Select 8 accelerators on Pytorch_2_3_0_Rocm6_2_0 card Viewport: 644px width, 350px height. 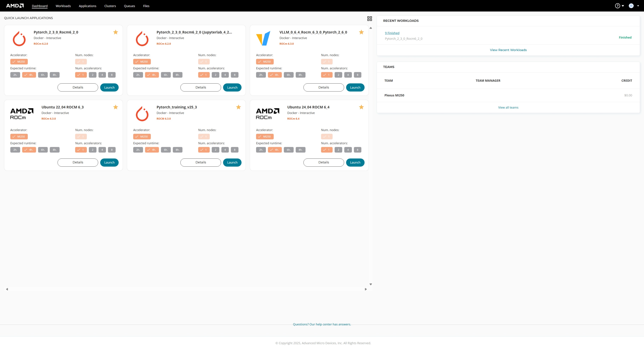(112, 75)
